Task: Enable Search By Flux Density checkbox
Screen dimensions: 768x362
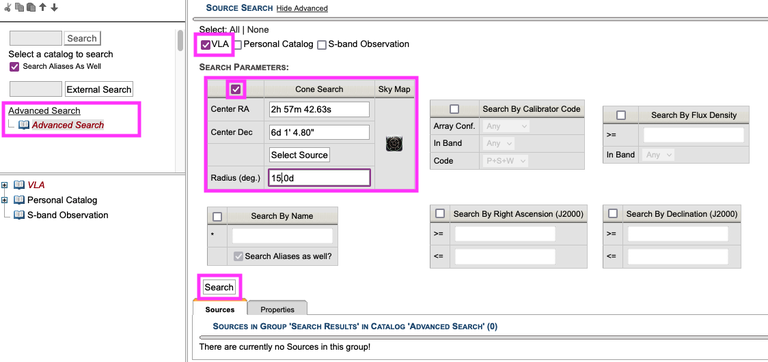Action: pyautogui.click(x=621, y=116)
